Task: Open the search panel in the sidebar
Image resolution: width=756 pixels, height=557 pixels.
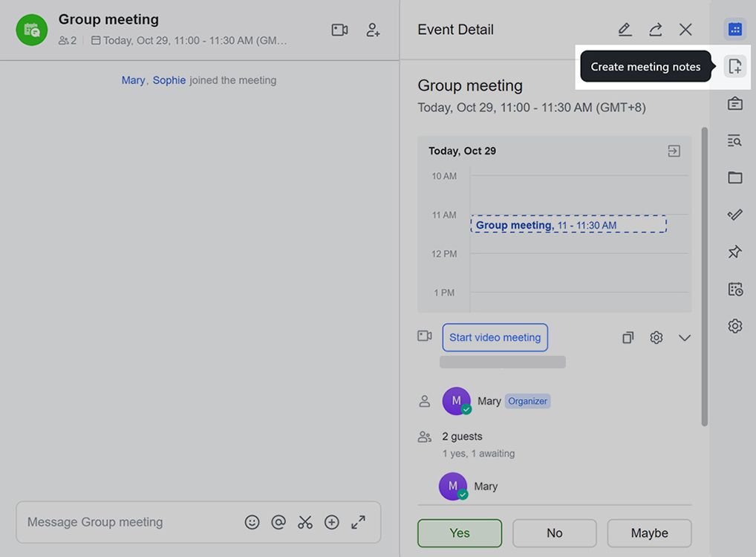Action: (734, 140)
